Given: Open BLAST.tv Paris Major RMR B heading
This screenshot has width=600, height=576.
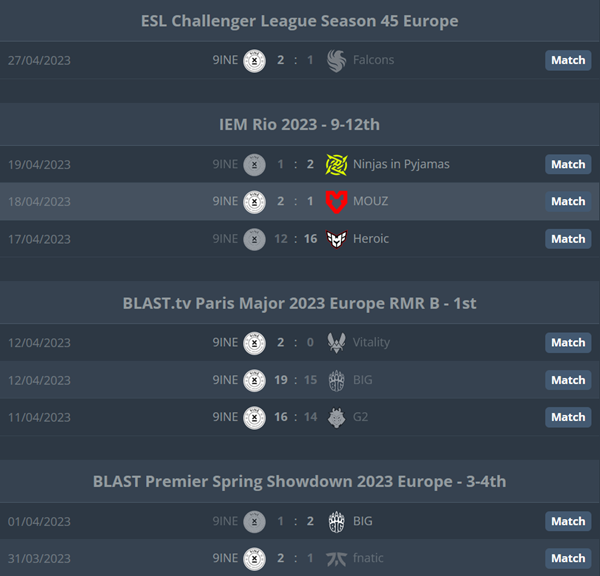Looking at the screenshot, I should pyautogui.click(x=299, y=304).
